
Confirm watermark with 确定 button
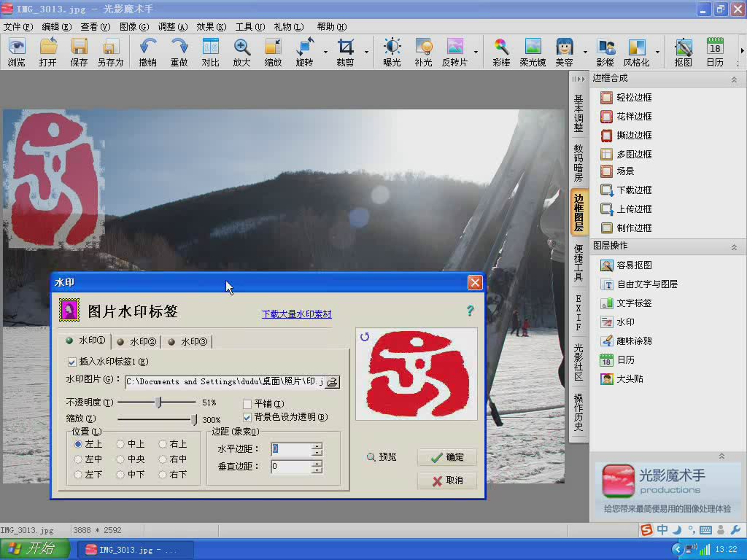tap(447, 458)
